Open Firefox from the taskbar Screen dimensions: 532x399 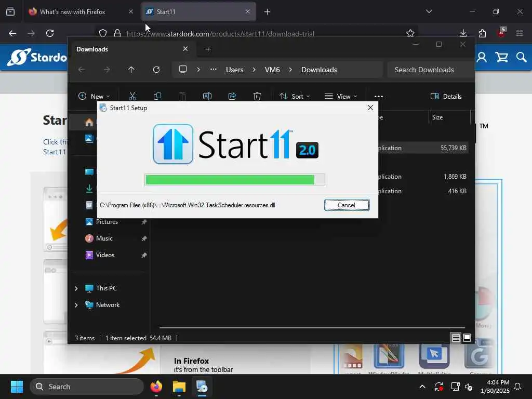click(156, 387)
